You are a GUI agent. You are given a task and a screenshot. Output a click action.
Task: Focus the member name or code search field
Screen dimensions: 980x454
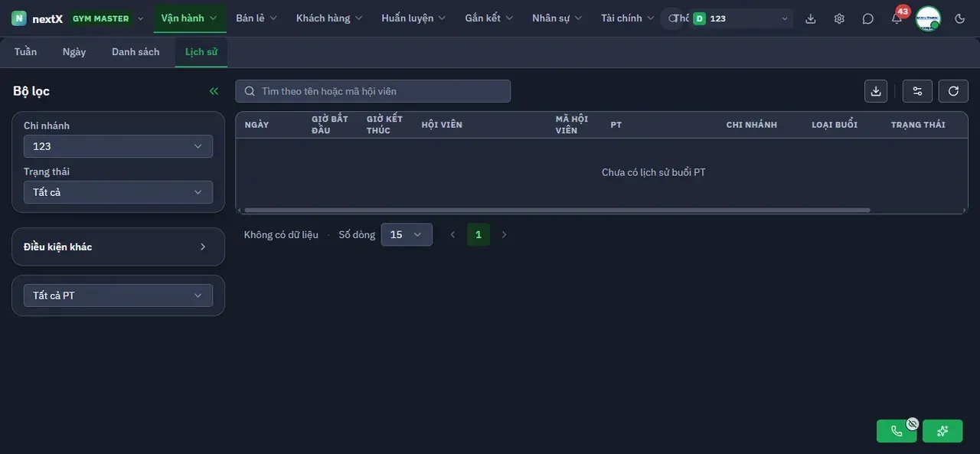click(373, 91)
